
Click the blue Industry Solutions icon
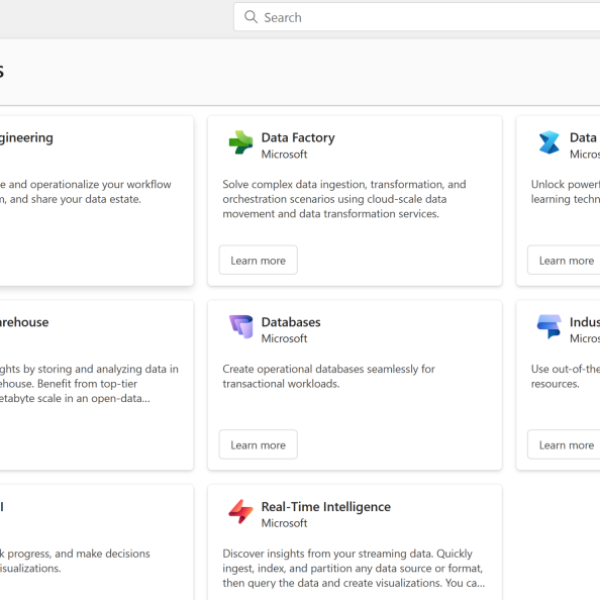click(549, 326)
